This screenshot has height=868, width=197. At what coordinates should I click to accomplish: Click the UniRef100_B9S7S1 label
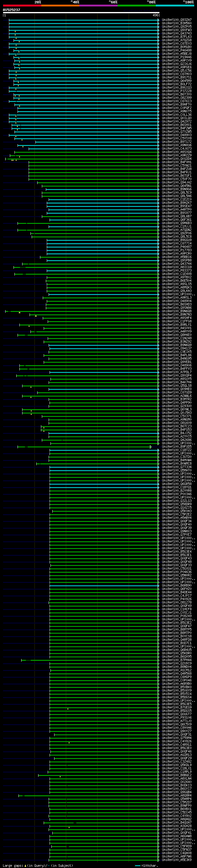[177, 78]
